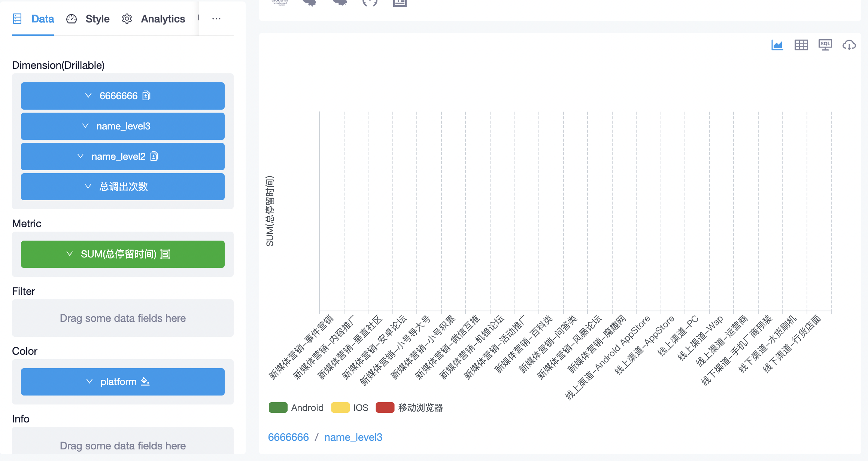Click the copy icon on the 6666666 field
This screenshot has width=868, height=461.
tap(146, 96)
